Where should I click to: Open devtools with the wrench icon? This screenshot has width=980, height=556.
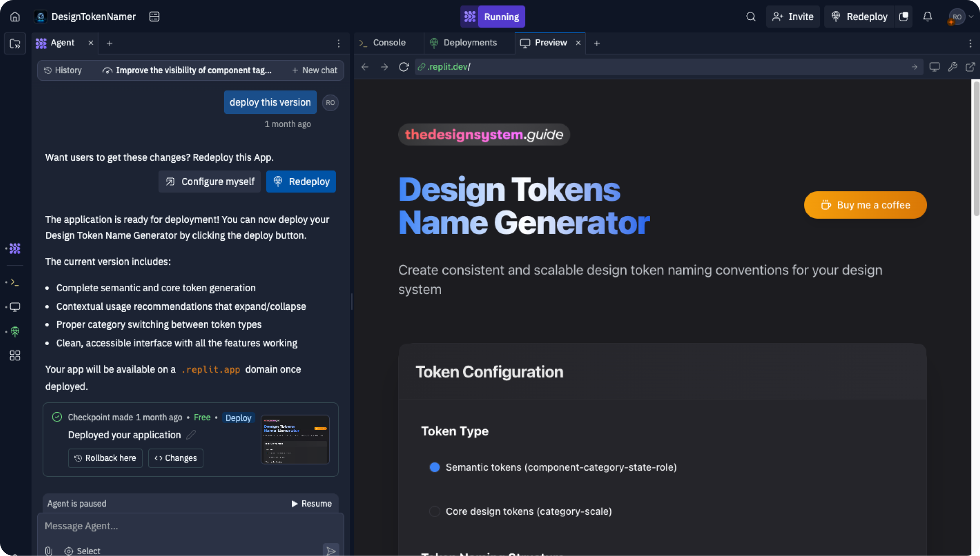953,67
